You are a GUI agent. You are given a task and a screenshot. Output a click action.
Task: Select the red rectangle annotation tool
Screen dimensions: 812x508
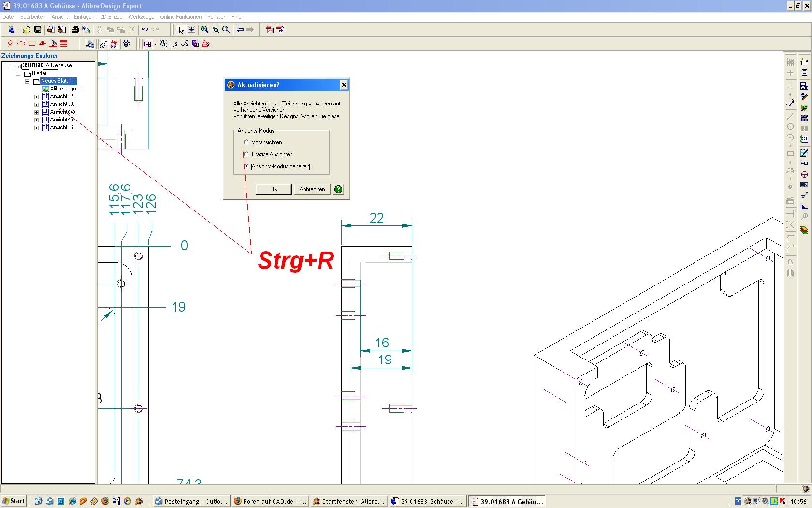pyautogui.click(x=32, y=44)
